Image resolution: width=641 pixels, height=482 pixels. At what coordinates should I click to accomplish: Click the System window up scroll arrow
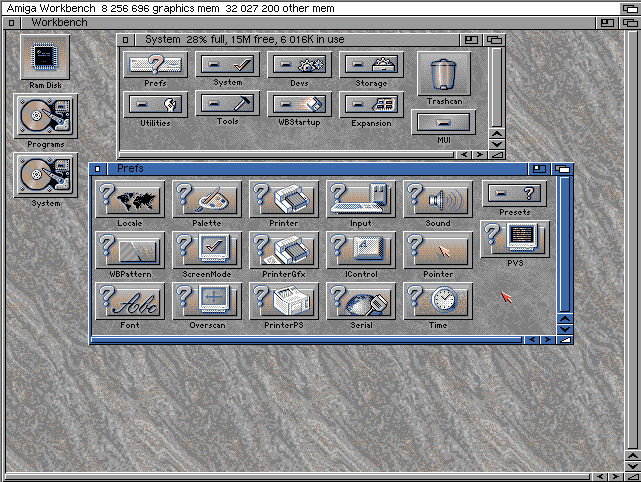497,134
